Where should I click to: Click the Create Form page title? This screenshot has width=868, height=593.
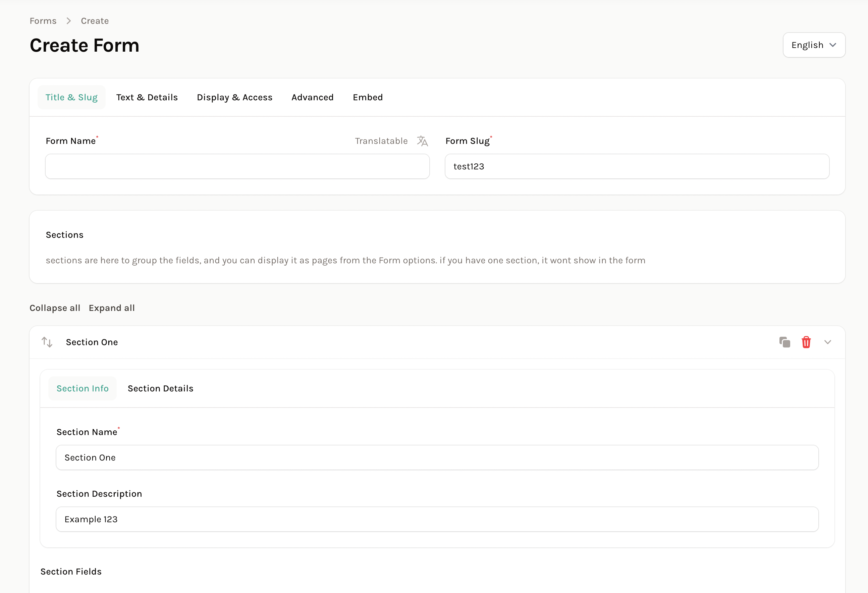point(85,45)
